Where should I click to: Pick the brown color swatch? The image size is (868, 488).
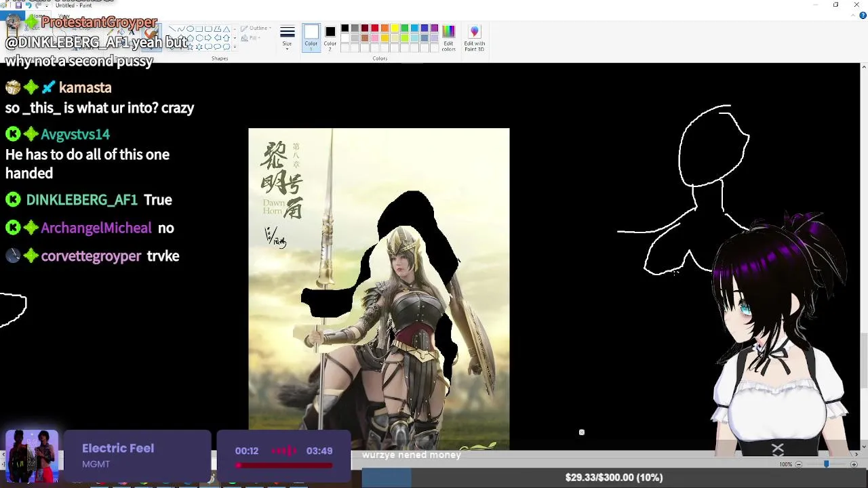point(365,38)
